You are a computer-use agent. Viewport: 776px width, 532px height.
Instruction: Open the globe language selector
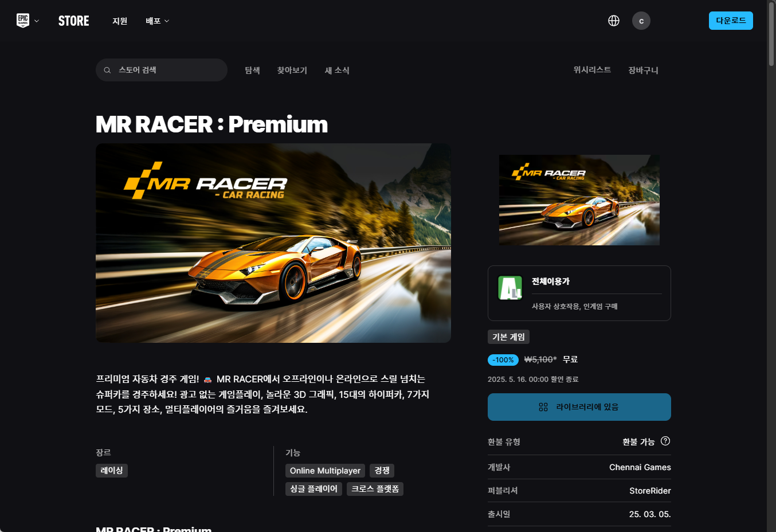coord(614,21)
